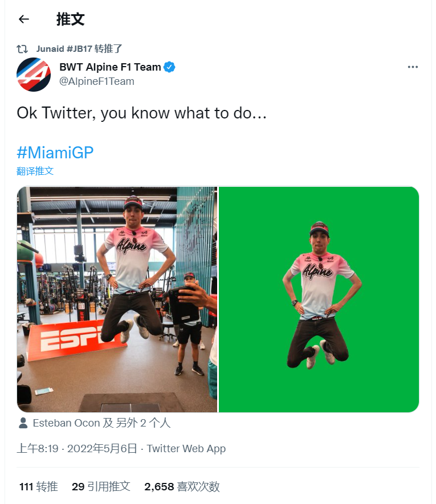Click the tweet text 'Ok Twitter, you know what to do'
The image size is (436, 504).
pos(141,113)
